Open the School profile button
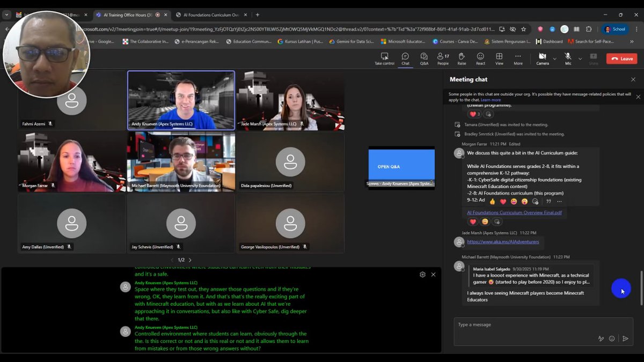Screen dimensions: 644x362 tap(615, 29)
